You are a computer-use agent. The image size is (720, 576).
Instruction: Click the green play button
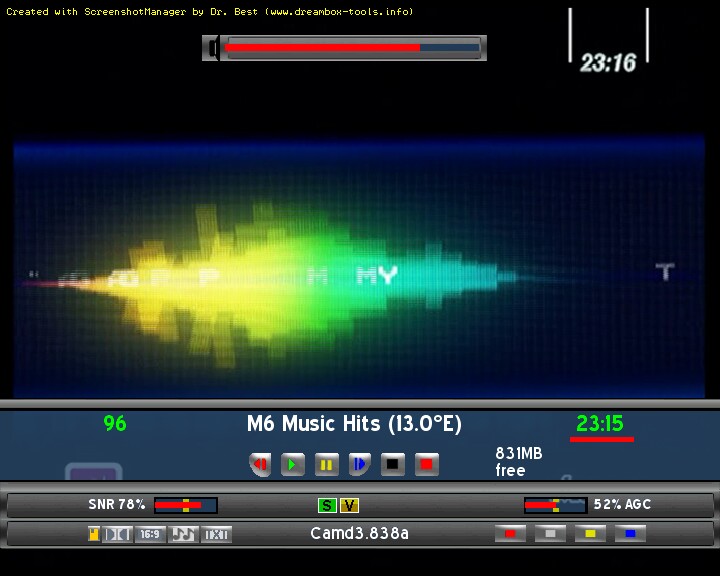(292, 464)
